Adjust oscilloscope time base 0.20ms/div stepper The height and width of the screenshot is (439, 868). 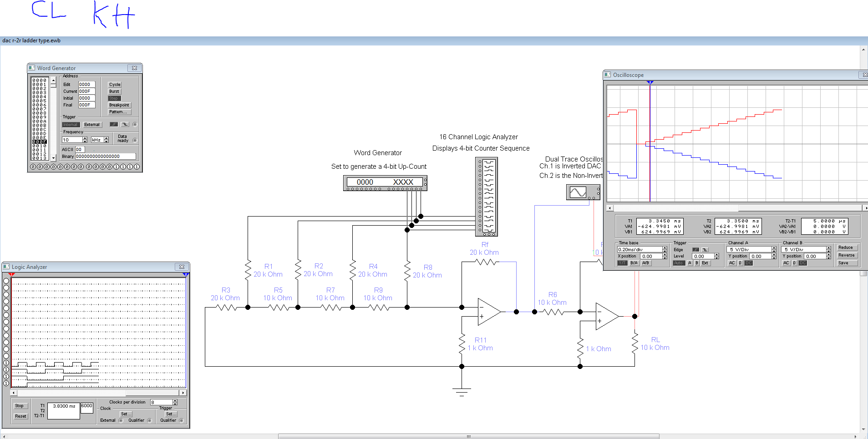pos(665,249)
